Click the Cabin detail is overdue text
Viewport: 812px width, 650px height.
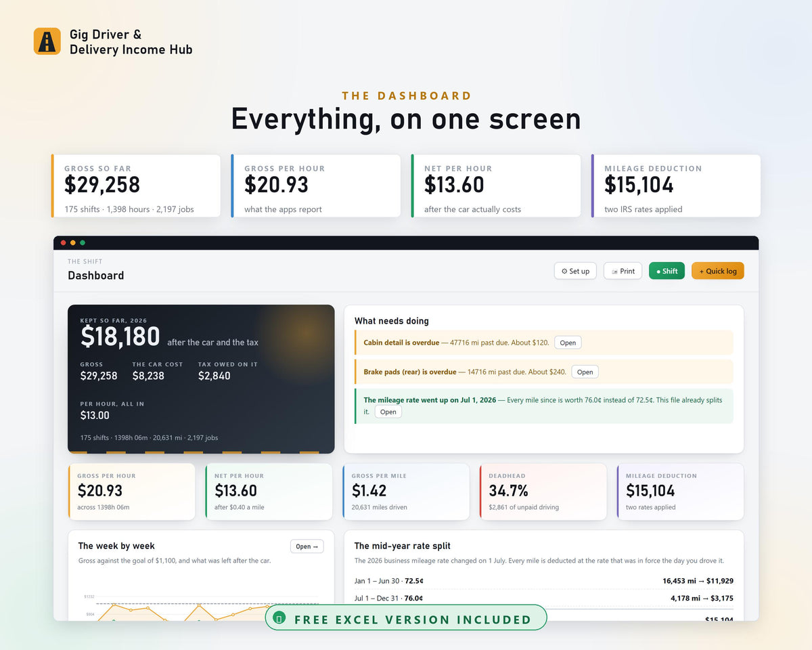tap(401, 343)
